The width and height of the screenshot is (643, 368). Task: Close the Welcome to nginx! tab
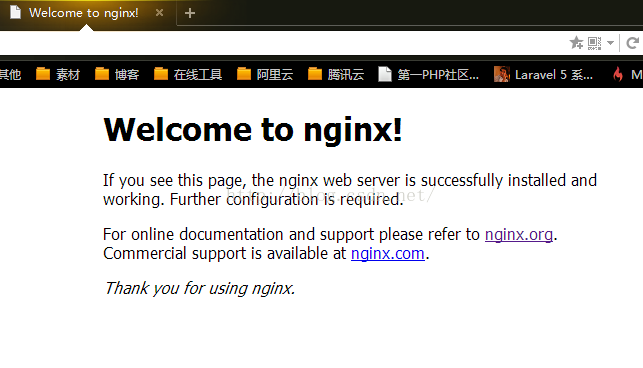160,13
